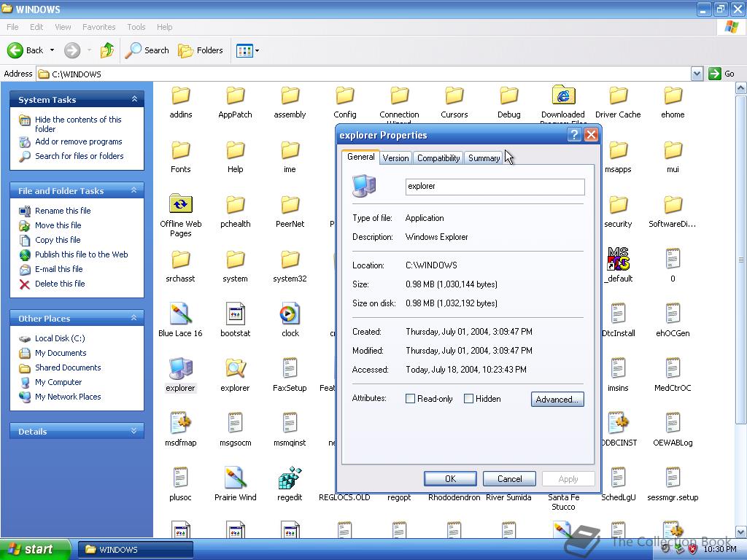Open the AppPatch folder
The image size is (747, 560).
tap(235, 96)
